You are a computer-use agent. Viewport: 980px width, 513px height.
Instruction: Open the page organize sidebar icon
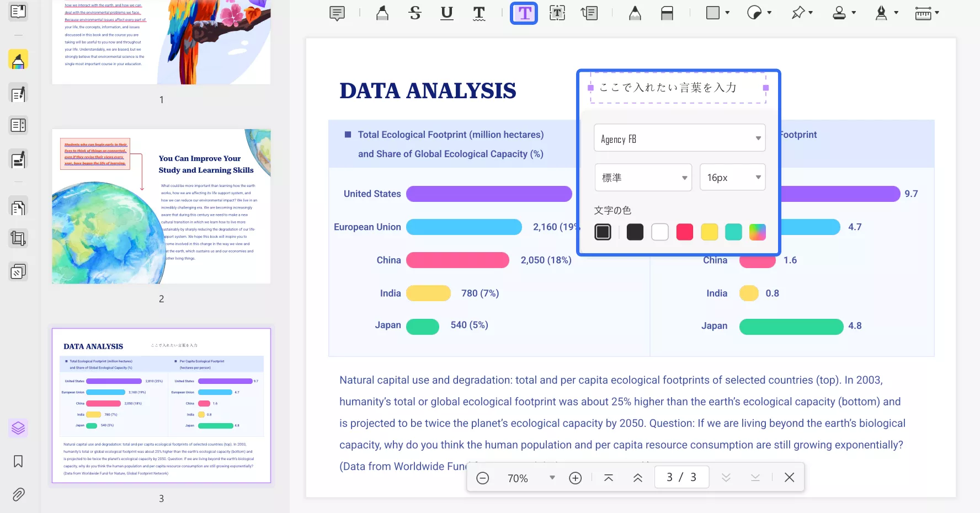point(18,126)
